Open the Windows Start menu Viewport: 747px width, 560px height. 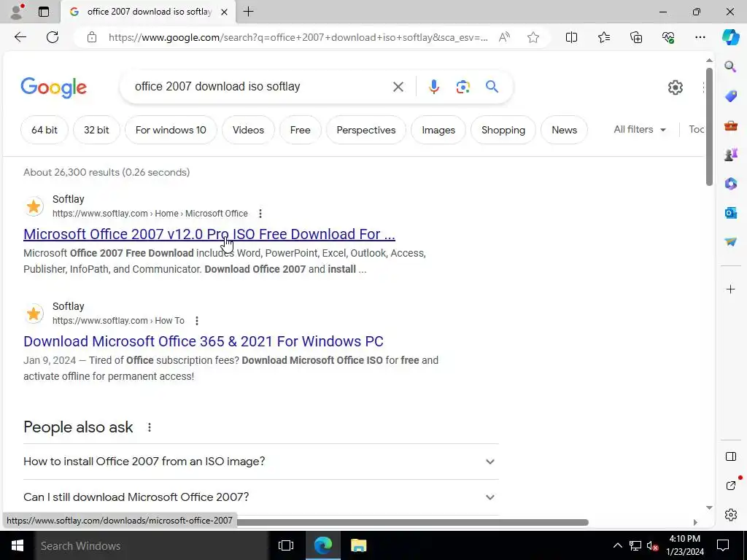coord(17,545)
